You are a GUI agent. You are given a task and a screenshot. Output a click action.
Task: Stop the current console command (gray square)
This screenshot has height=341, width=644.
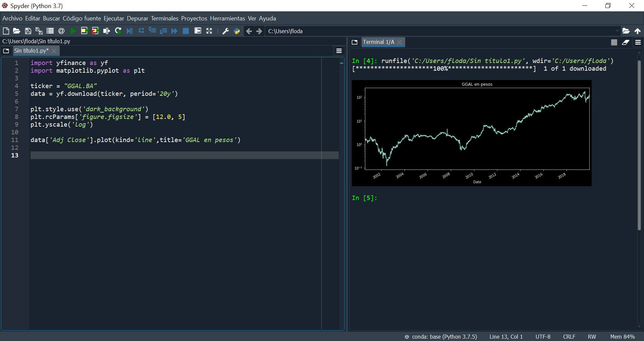614,42
